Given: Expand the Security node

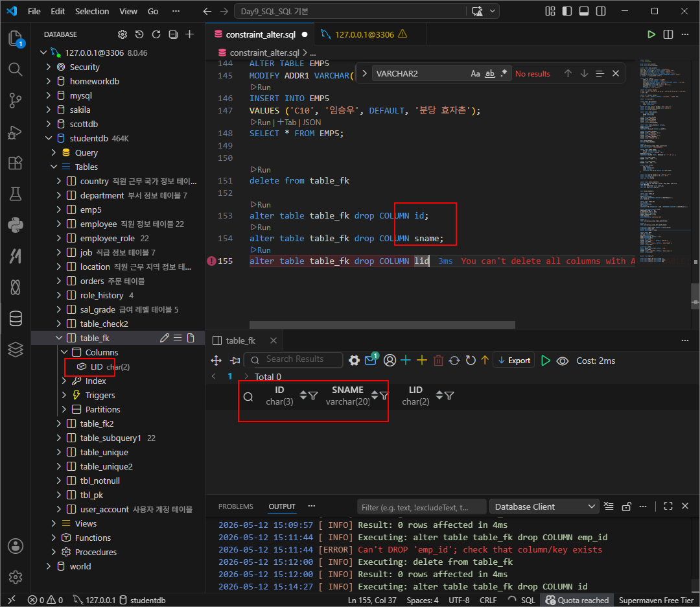Looking at the screenshot, I should coord(48,67).
